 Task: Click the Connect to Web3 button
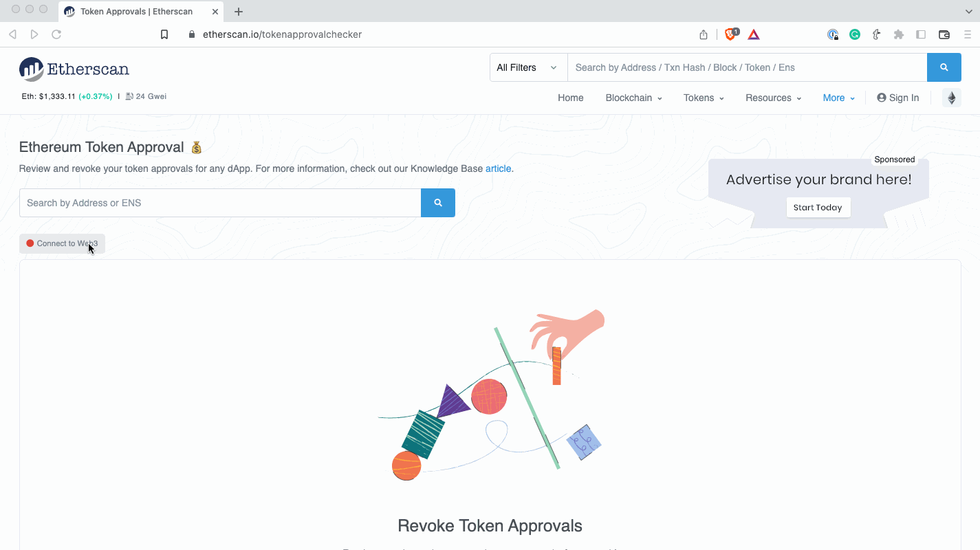(x=62, y=243)
